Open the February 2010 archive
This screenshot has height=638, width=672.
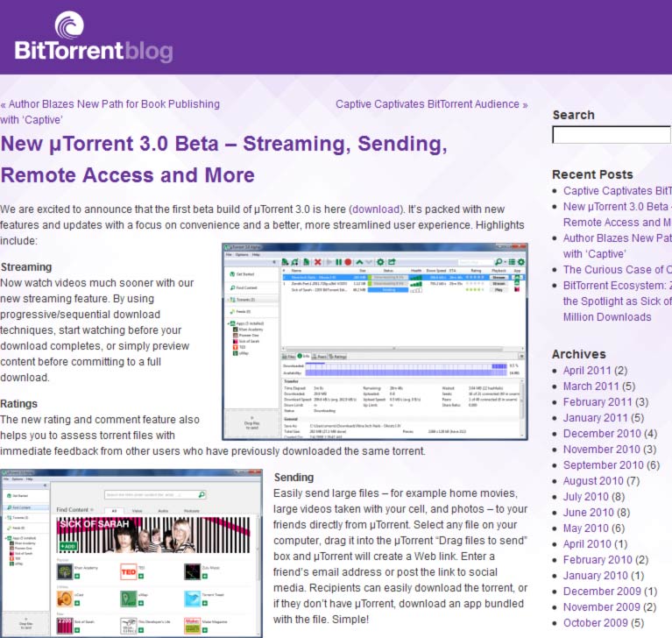(x=598, y=560)
